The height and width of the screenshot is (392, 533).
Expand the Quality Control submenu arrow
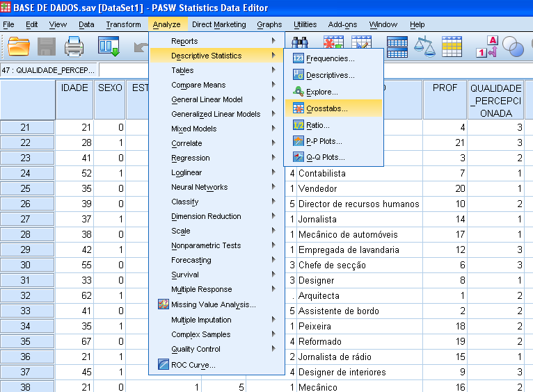[273, 348]
